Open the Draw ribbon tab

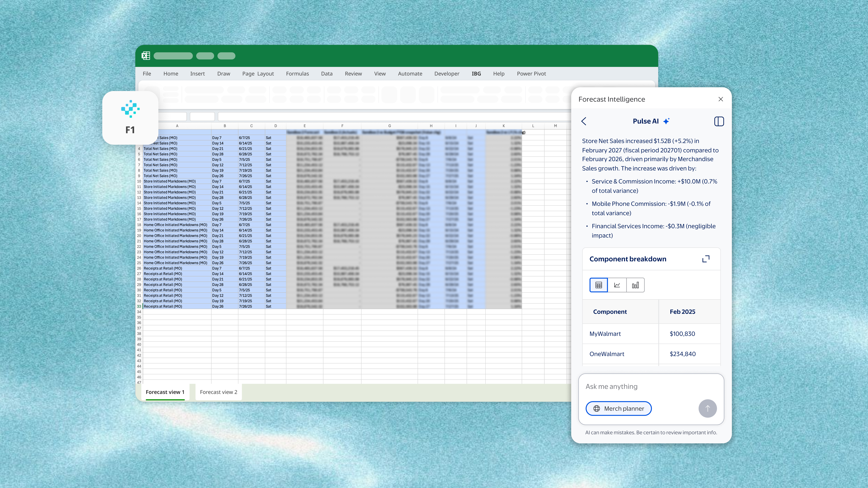pyautogui.click(x=224, y=73)
